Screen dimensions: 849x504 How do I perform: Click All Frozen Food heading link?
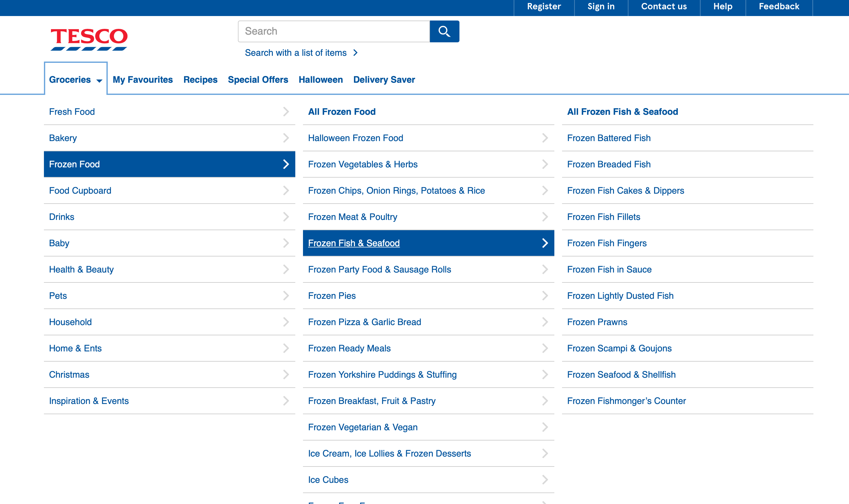(342, 112)
